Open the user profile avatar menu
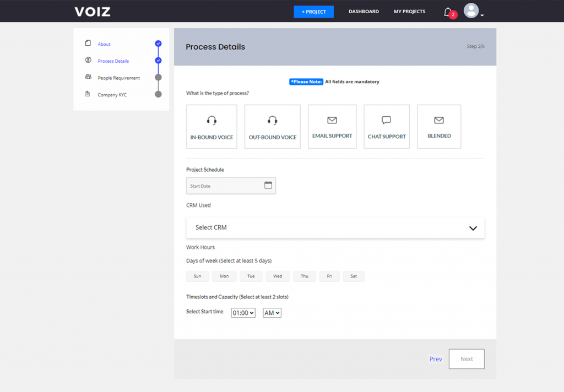Screen dimensions: 564x392 [x=471, y=10]
